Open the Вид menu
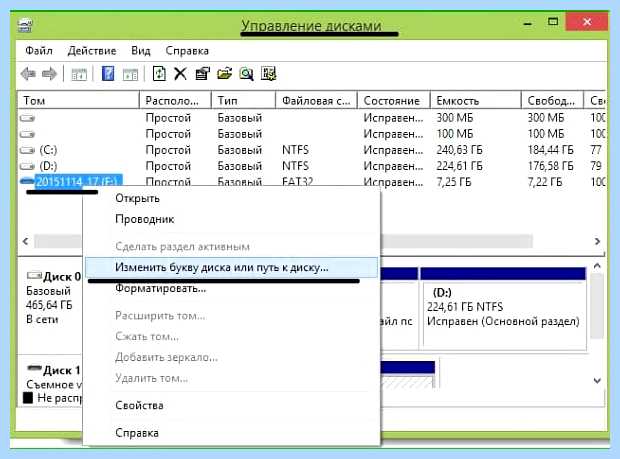Viewport: 620px width, 459px height. [141, 51]
